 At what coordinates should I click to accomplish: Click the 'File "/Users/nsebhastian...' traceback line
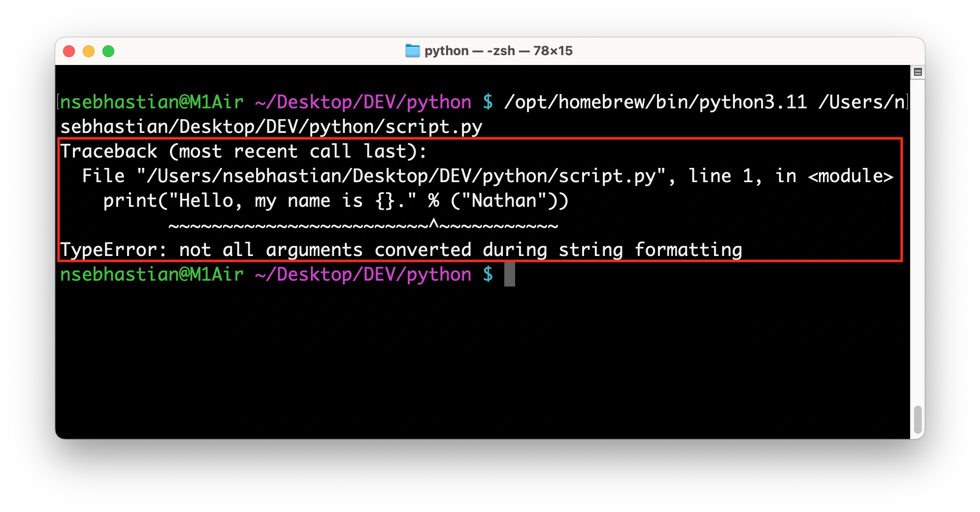(488, 176)
